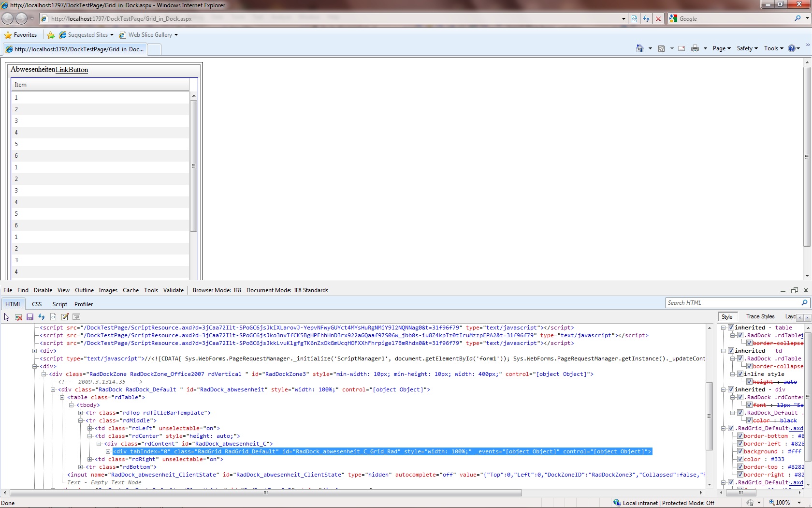Click Compatibility View icon in address bar
The height and width of the screenshot is (508, 812).
point(634,19)
